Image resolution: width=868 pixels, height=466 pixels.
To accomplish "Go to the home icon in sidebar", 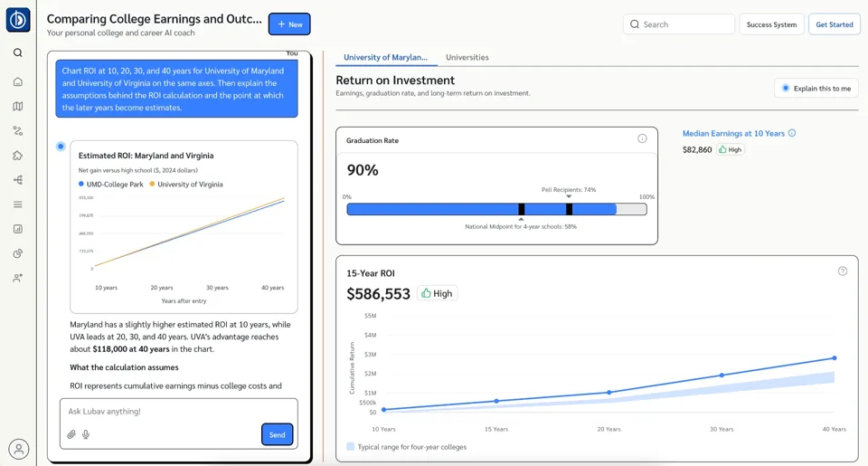I will click(18, 82).
